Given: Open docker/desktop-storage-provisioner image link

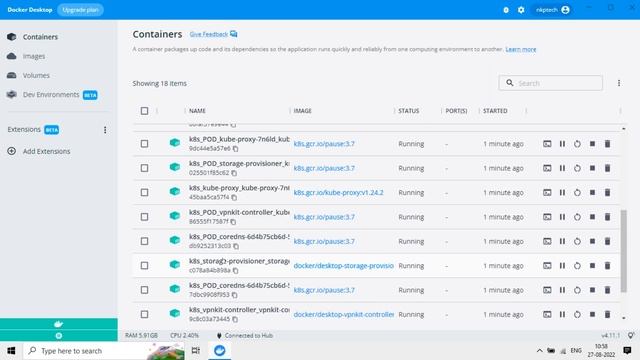Looking at the screenshot, I should coord(343,266).
